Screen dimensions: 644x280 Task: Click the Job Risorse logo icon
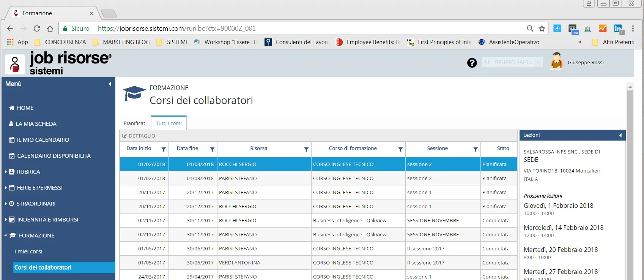coord(15,63)
